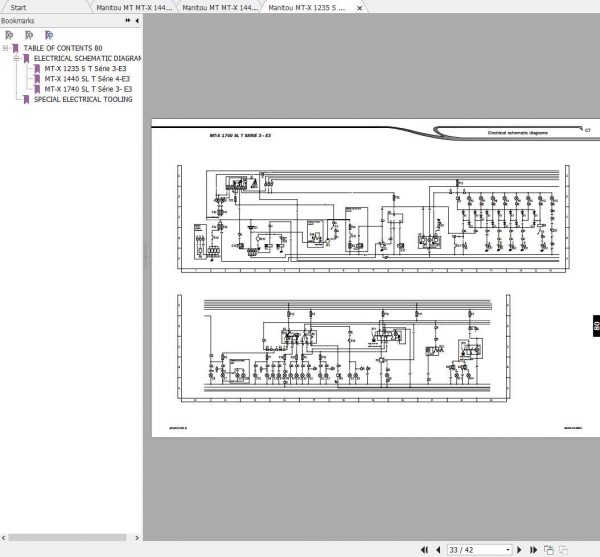600x557 pixels.
Task: Click the bookmarks panel horizontal scrollbar thumb
Action: click(67, 537)
